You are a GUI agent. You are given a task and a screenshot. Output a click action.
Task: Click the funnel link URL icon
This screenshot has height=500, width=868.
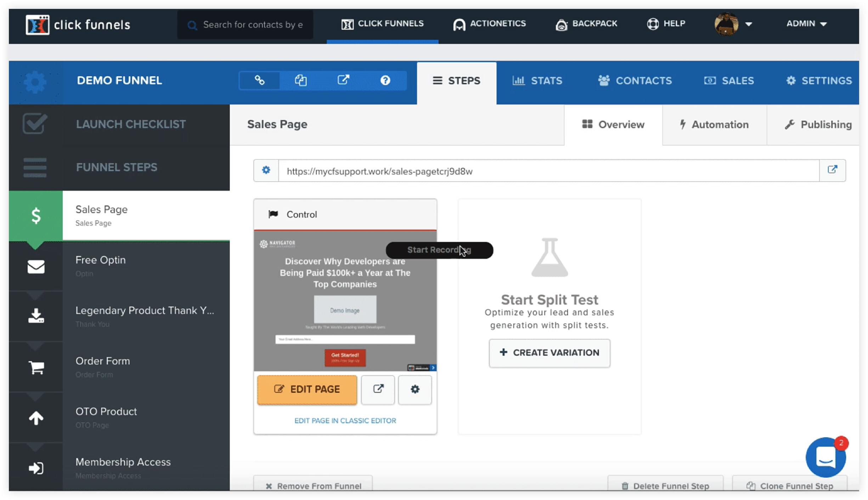259,80
